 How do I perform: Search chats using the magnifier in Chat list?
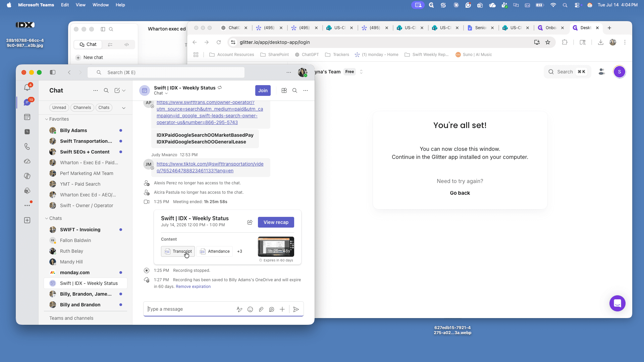click(x=106, y=90)
